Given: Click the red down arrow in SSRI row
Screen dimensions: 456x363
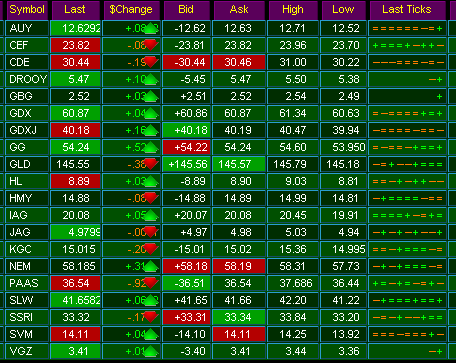Looking at the screenshot, I should point(151,317).
